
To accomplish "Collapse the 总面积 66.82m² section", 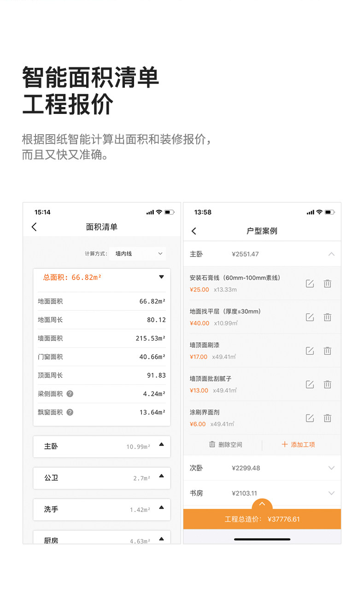I will pyautogui.click(x=161, y=277).
